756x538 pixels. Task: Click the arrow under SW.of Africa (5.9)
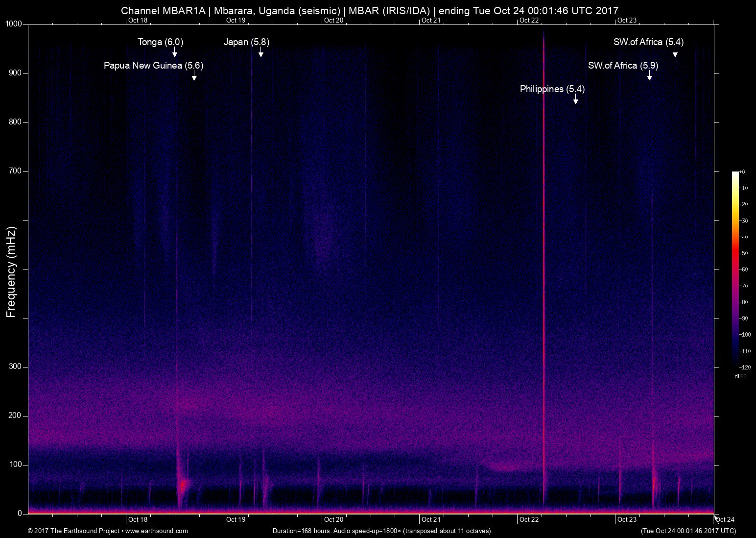[650, 76]
